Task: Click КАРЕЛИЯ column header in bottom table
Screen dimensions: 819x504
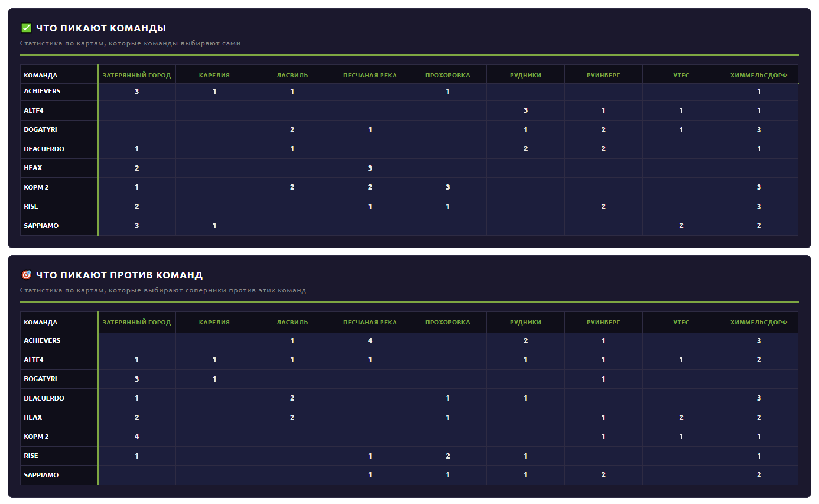Action: 214,322
